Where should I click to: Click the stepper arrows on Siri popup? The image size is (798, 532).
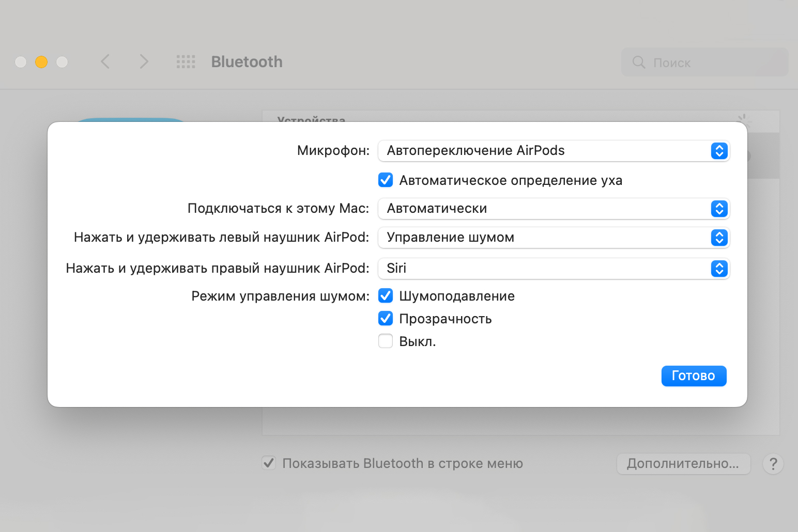[x=719, y=269]
